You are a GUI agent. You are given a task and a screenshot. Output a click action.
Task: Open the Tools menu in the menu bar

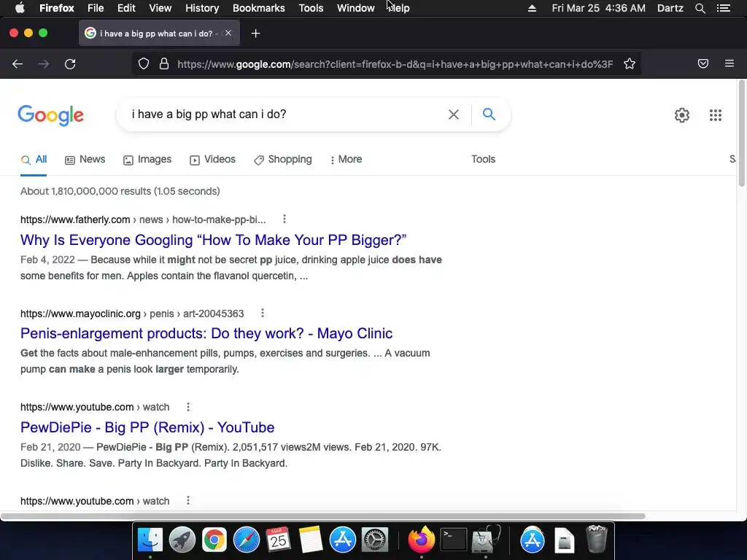pyautogui.click(x=311, y=8)
